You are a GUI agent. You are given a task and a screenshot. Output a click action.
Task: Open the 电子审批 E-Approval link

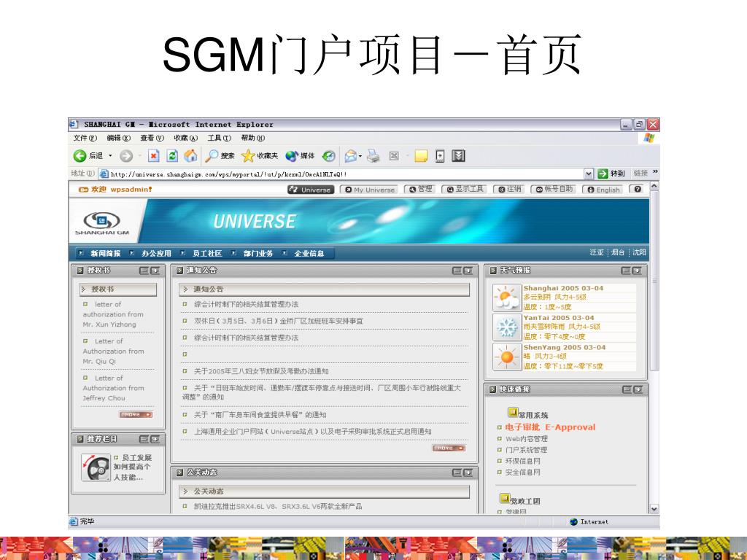click(x=550, y=427)
